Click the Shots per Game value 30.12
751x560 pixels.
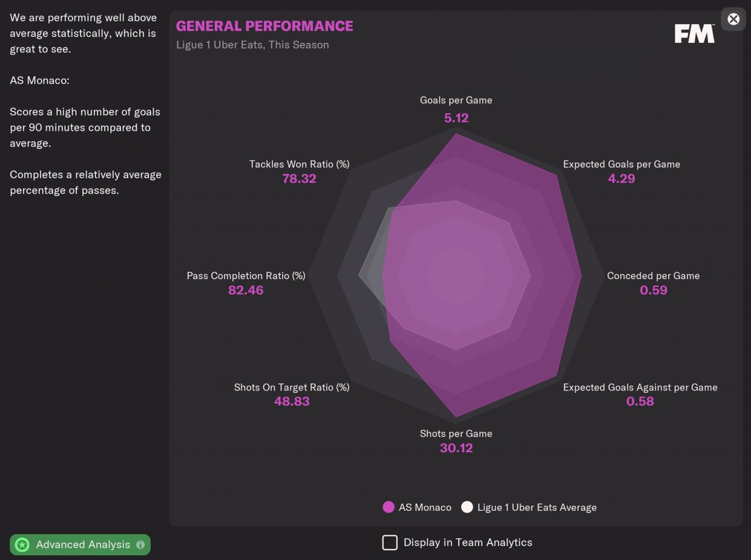456,448
